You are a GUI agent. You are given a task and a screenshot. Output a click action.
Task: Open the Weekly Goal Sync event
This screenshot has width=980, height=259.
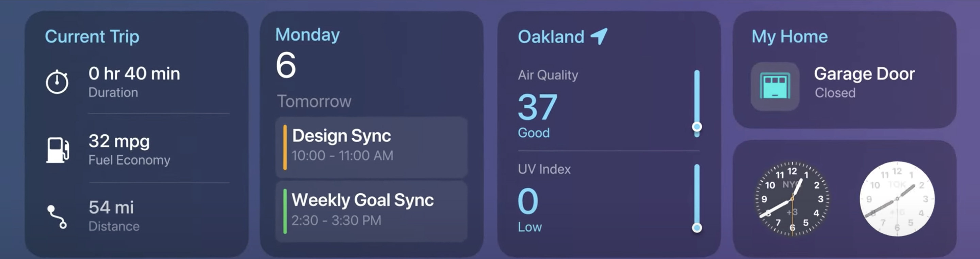371,211
